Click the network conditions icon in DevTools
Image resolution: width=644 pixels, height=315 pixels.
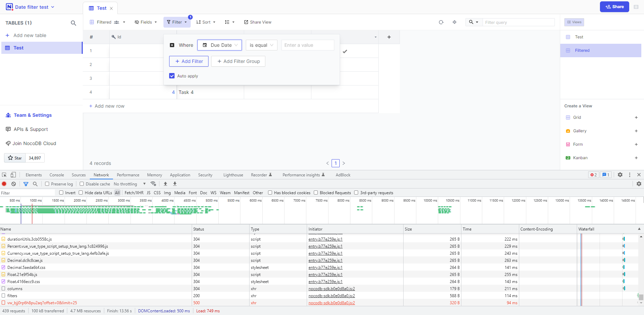click(153, 184)
